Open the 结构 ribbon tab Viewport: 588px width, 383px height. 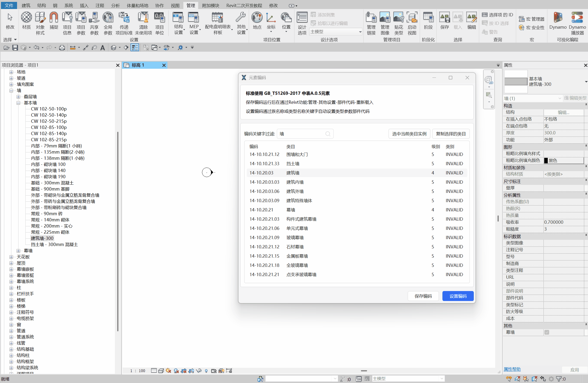point(41,5)
